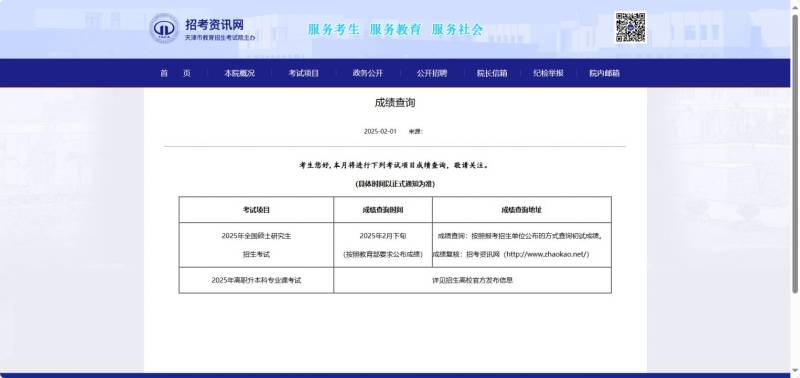This screenshot has width=800, height=378.
Task: Click the slogan 服务考生 服务教育 服务社会
Action: coord(395,29)
